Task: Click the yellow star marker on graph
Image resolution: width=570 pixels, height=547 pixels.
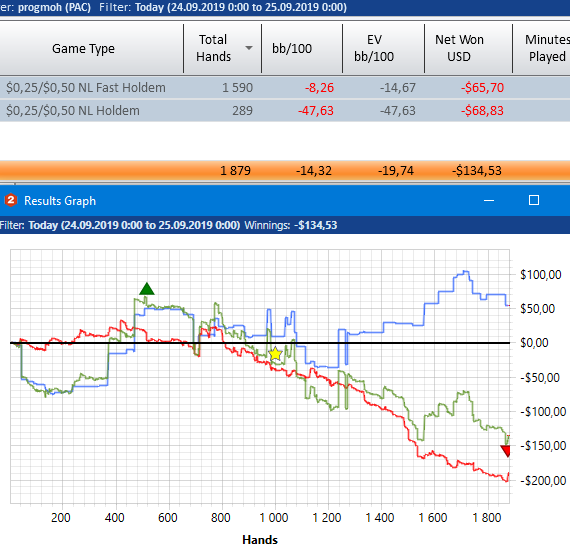Action: 276,354
